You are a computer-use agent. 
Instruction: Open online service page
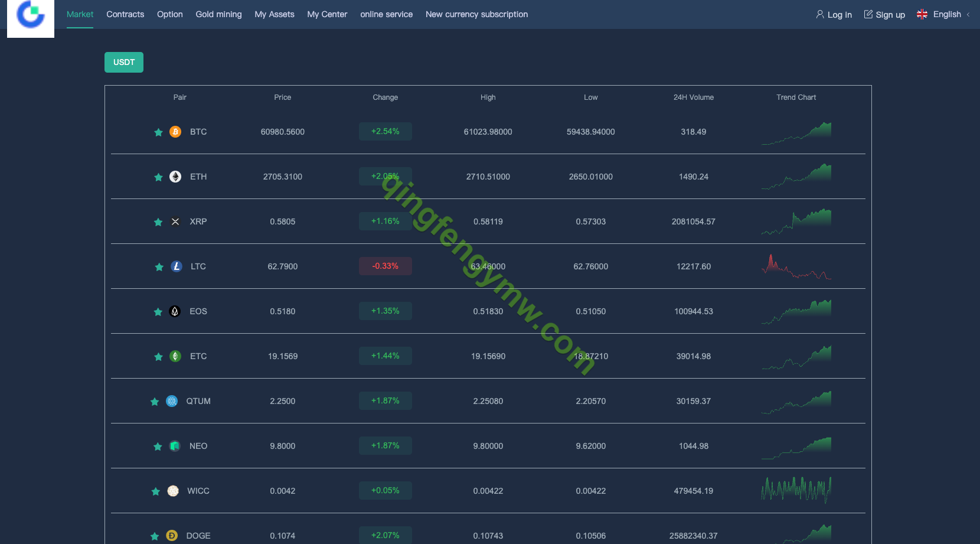tap(387, 14)
